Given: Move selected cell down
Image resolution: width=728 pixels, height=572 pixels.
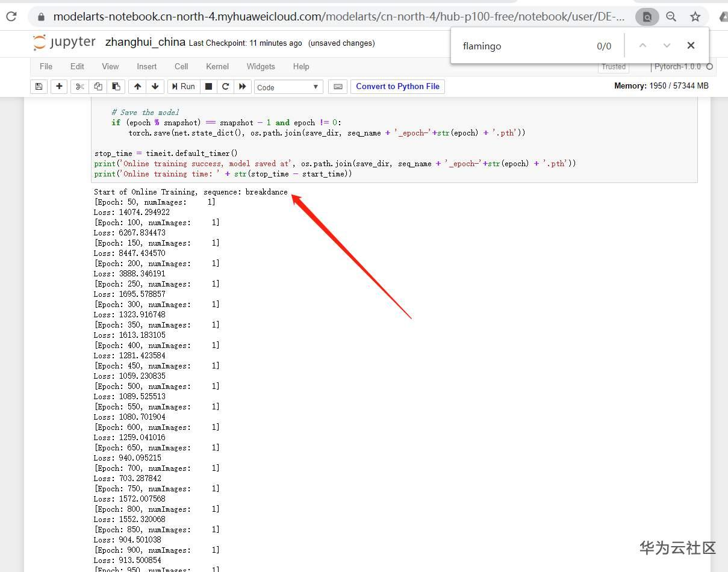Looking at the screenshot, I should [155, 87].
